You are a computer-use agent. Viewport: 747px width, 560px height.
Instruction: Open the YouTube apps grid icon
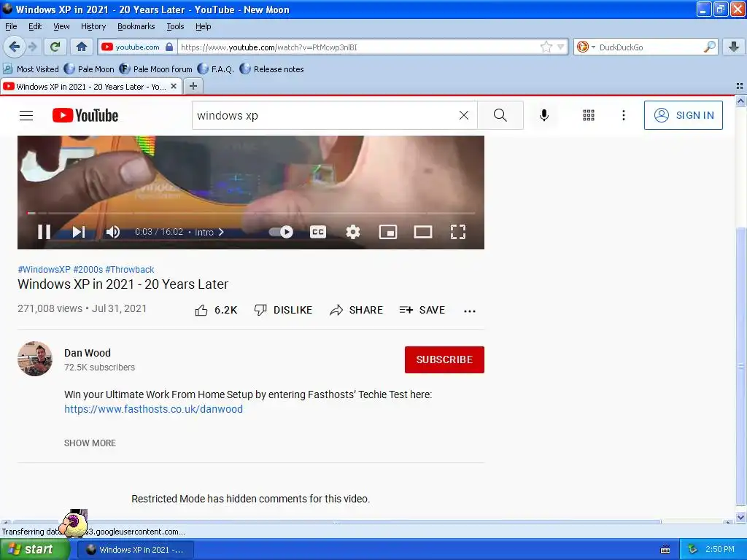coord(589,115)
